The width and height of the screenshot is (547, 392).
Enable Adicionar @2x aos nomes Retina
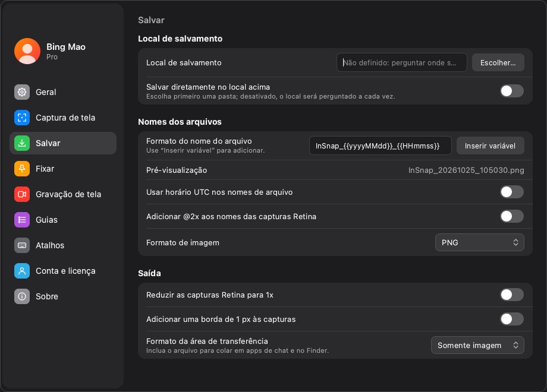click(x=512, y=216)
